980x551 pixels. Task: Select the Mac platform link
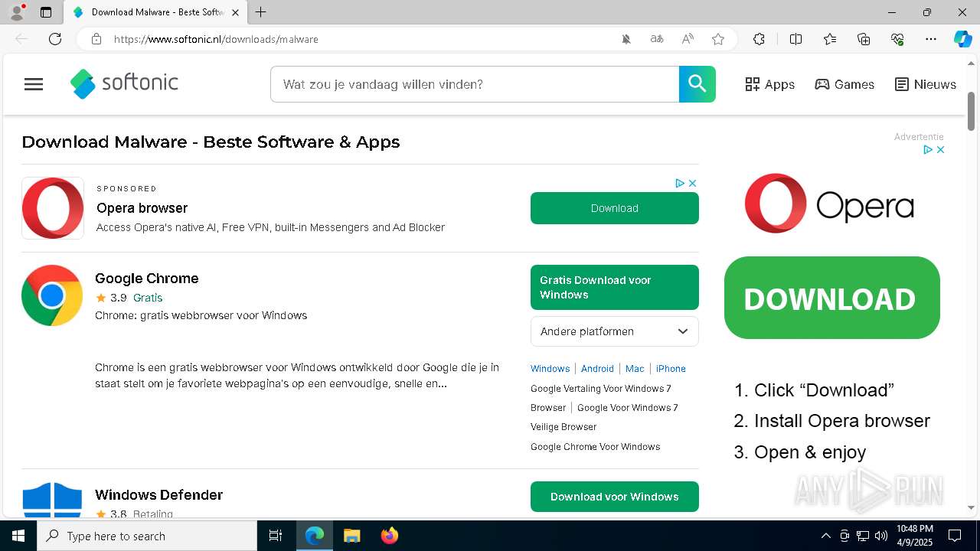(635, 368)
